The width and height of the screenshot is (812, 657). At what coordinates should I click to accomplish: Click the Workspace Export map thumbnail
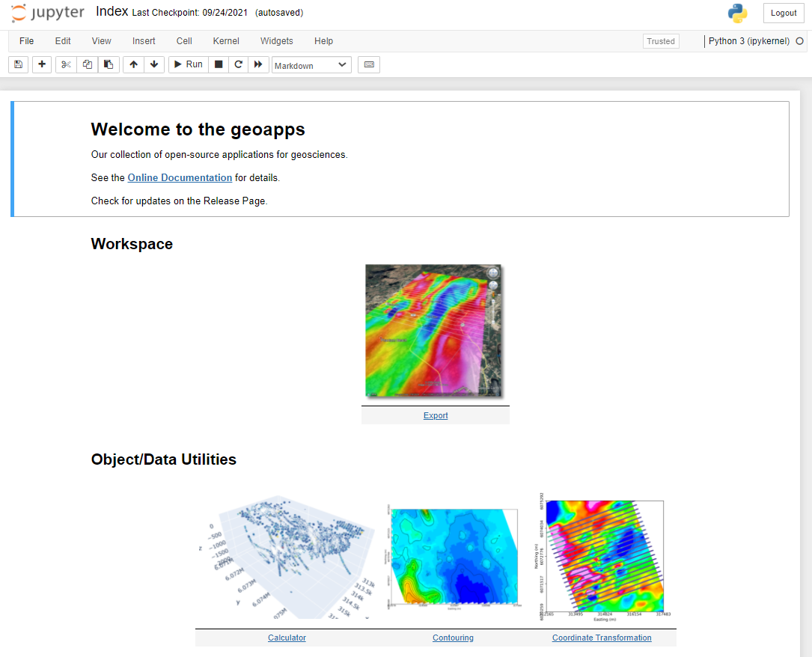coord(433,330)
